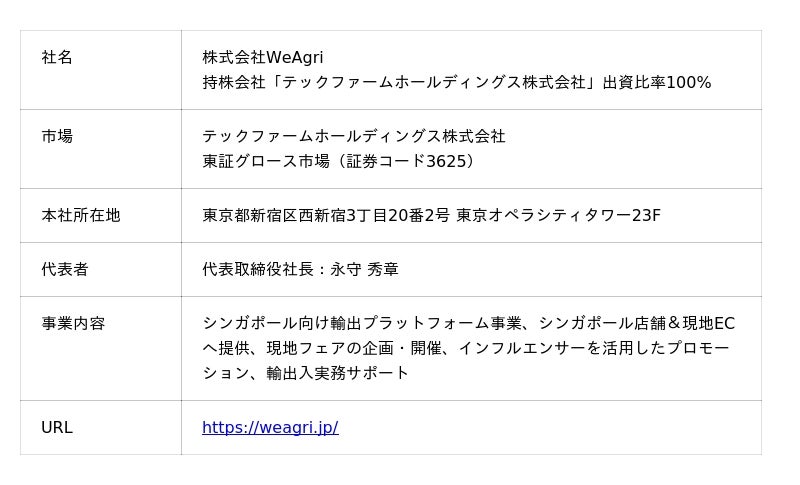Image resolution: width=800 pixels, height=485 pixels.
Task: Click the 株式会社WeAgri company name text
Action: click(263, 58)
